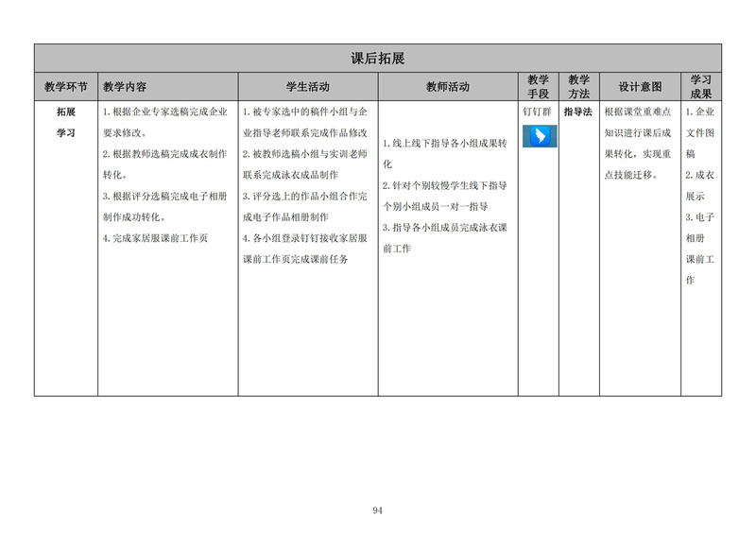Click the text '点技能迁移。'
Image resolution: width=756 pixels, height=534 pixels.
coord(631,175)
